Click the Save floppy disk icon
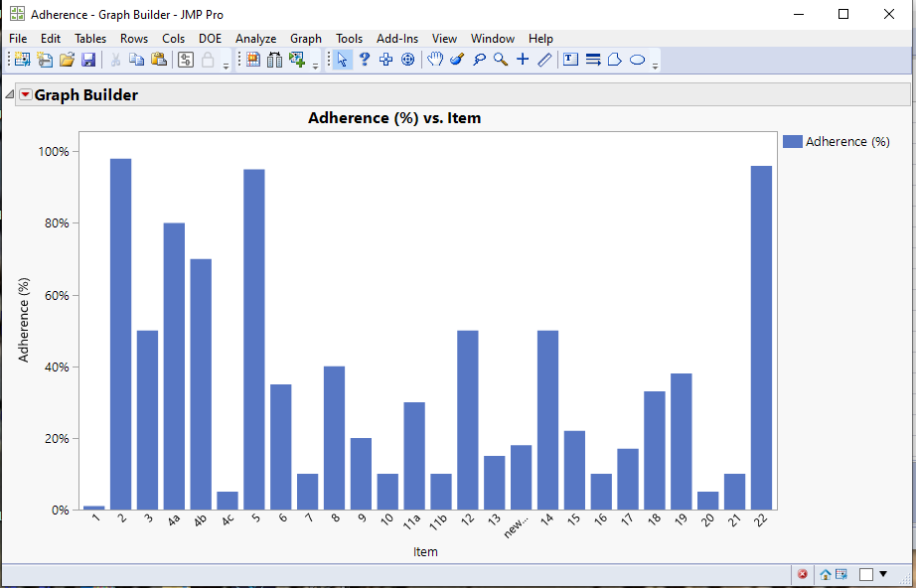 click(x=88, y=60)
